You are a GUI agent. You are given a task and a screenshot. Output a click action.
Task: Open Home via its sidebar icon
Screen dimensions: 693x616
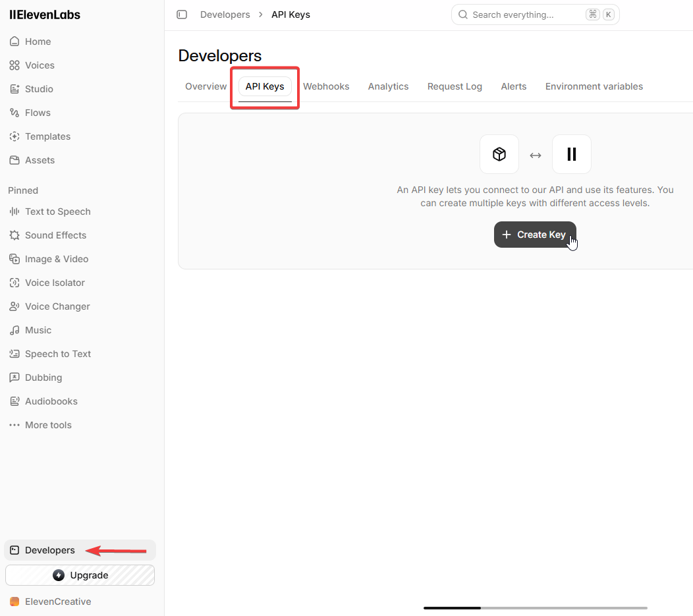[14, 42]
